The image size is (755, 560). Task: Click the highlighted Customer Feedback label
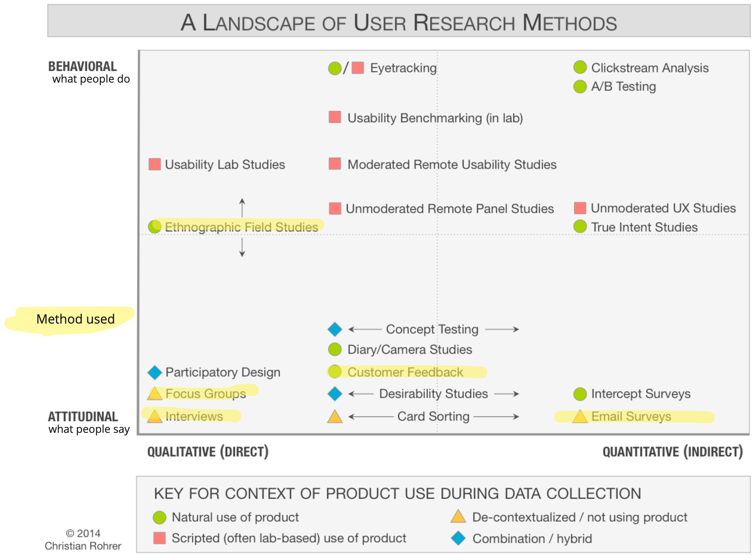[405, 372]
